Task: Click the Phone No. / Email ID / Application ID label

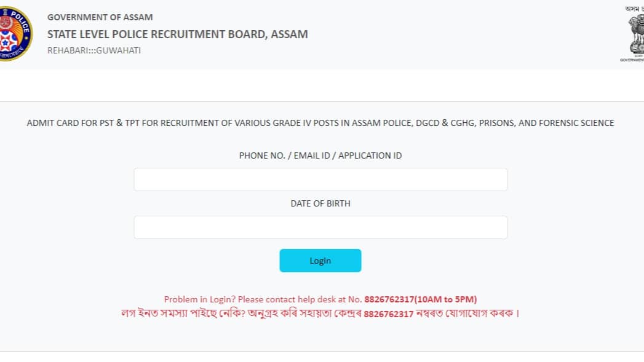Action: (320, 155)
